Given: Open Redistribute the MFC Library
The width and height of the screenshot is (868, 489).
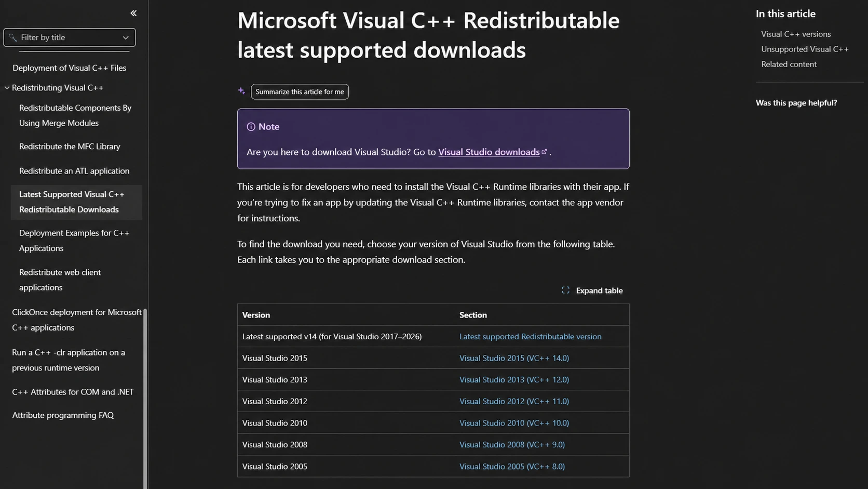Looking at the screenshot, I should [70, 147].
